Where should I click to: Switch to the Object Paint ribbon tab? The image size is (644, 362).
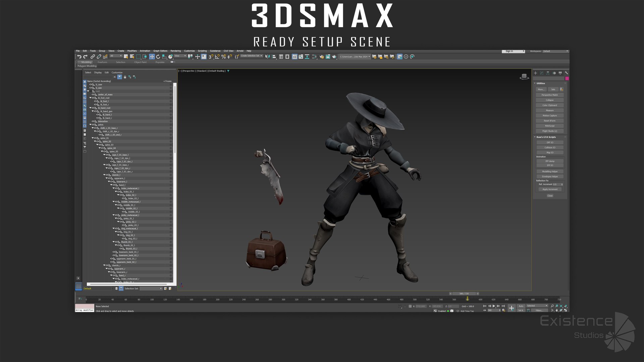(140, 62)
